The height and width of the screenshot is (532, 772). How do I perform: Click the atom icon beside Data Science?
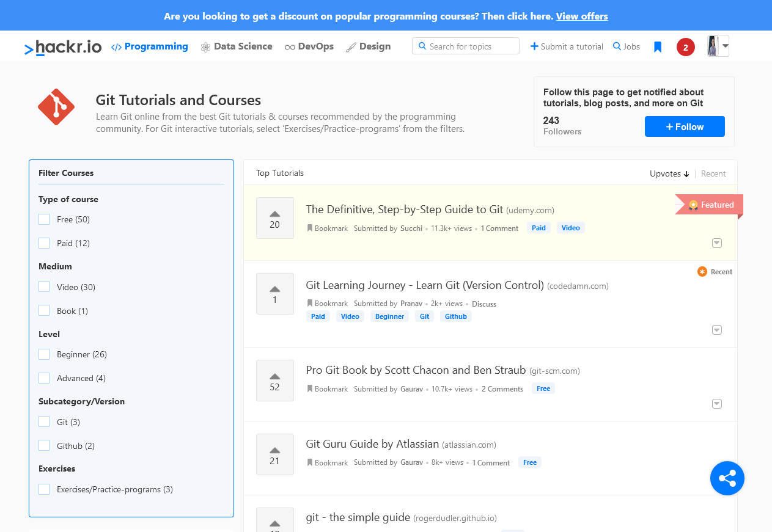pos(205,47)
